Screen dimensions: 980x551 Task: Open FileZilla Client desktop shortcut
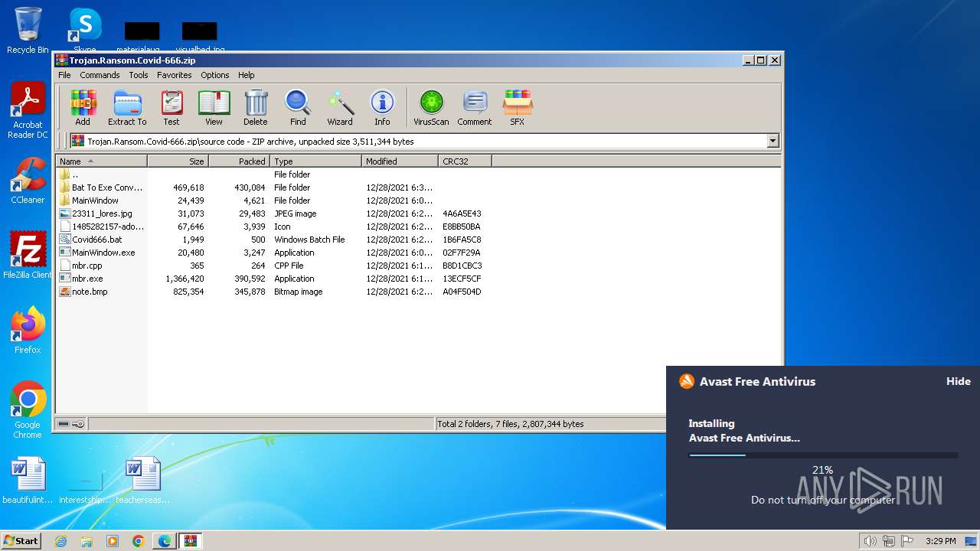coord(28,256)
